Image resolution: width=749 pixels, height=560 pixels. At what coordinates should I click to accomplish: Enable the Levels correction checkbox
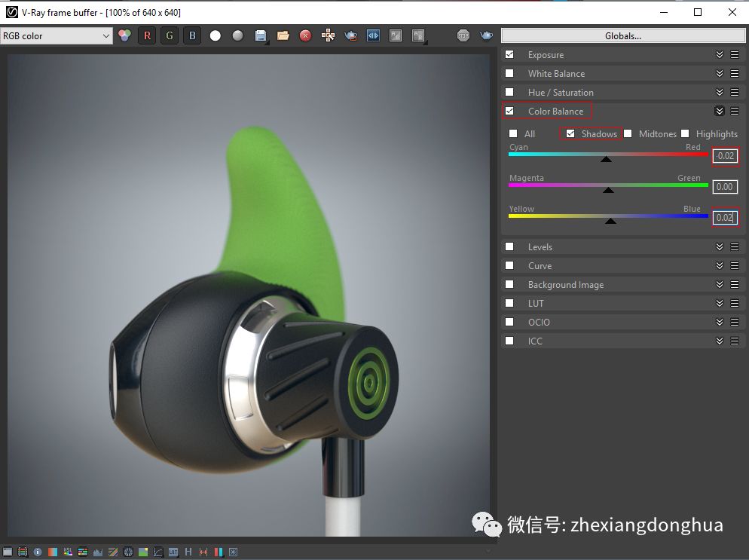tap(509, 246)
